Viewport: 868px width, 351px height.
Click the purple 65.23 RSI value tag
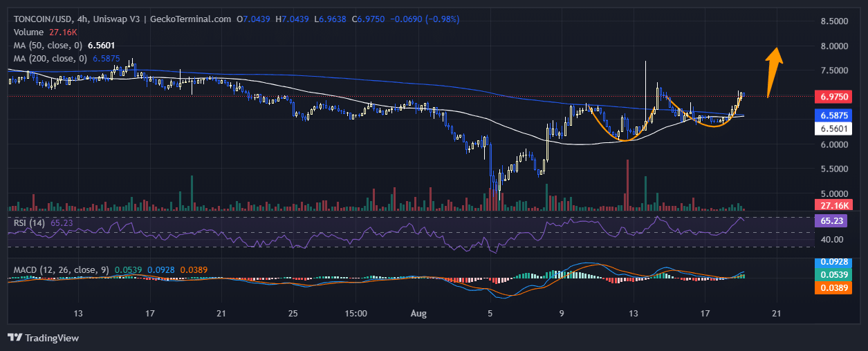(x=833, y=221)
